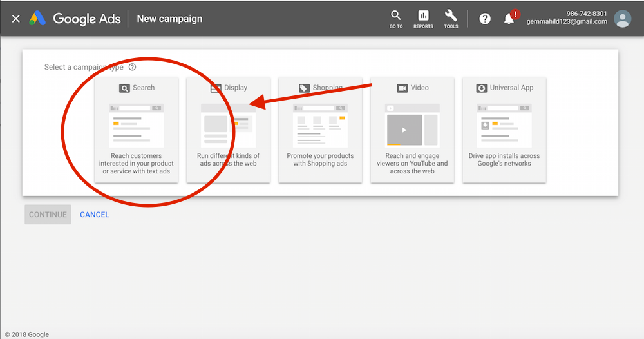Click the 'New campaign' title text
This screenshot has height=339, width=644.
[x=169, y=19]
